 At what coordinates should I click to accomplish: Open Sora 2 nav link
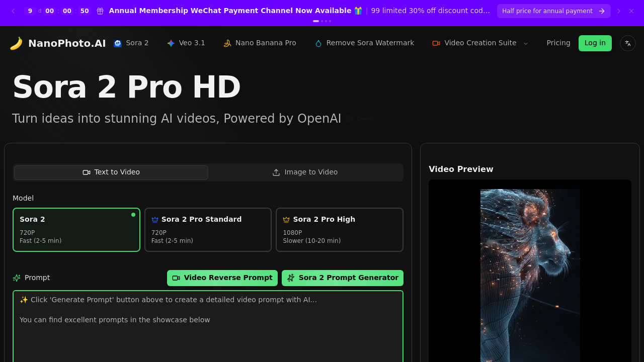coord(131,43)
